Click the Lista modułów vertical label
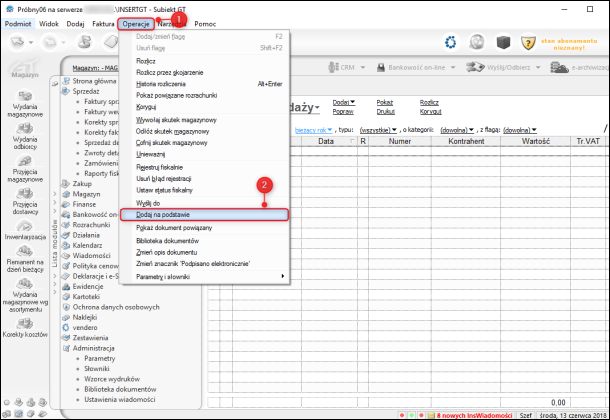 pos(54,243)
